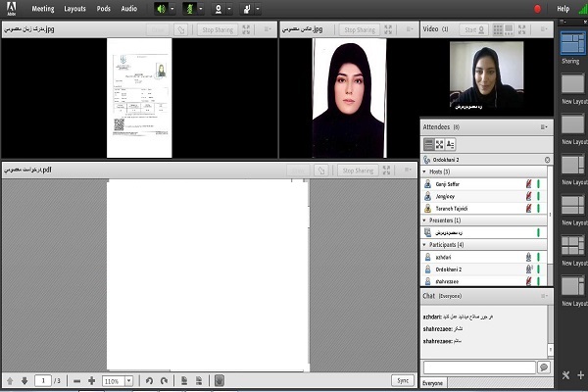Open raise hand status dropdown arrow
Screen dimensions: 588x392
point(258,9)
